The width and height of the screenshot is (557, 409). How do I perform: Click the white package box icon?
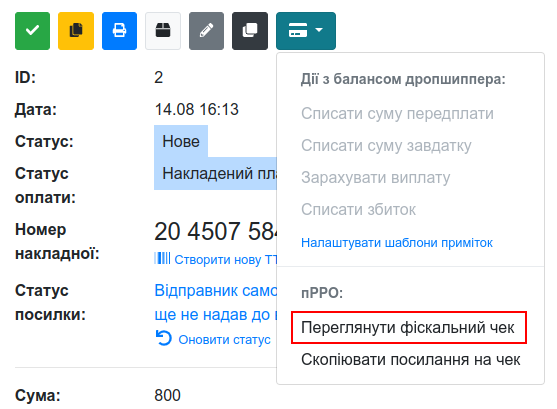click(163, 31)
